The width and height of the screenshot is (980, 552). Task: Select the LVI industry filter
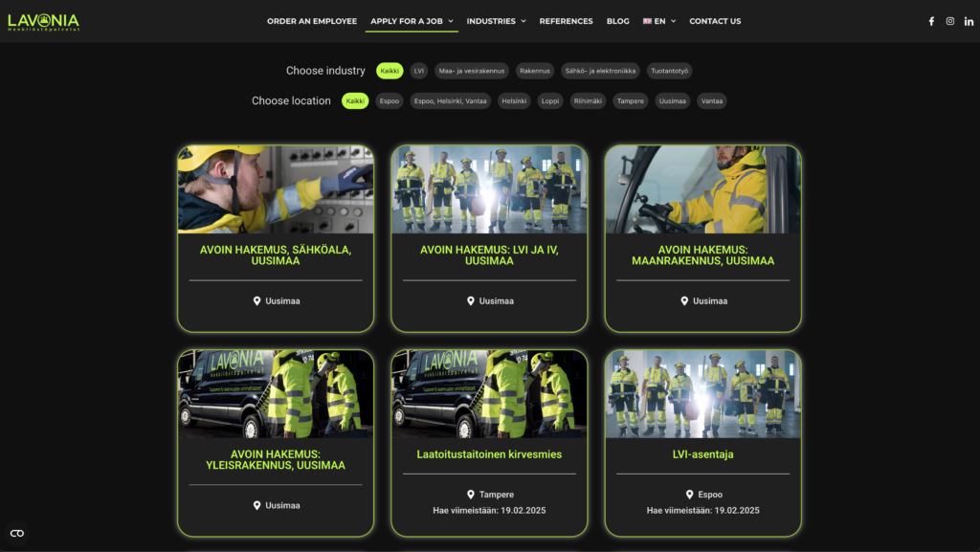(418, 71)
